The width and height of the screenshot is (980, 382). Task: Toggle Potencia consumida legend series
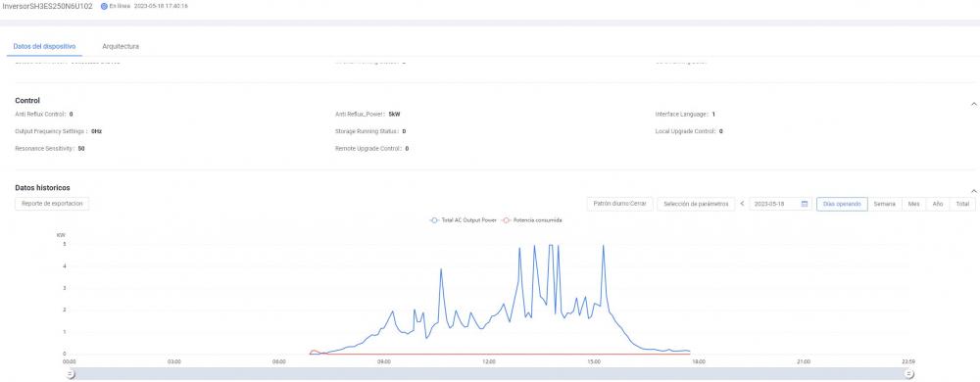click(x=532, y=220)
